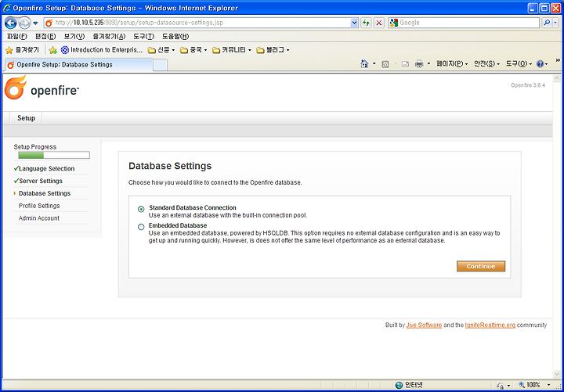Screen dimensions: 564x392
Task: Click the search magnifier icon
Action: pos(547,23)
